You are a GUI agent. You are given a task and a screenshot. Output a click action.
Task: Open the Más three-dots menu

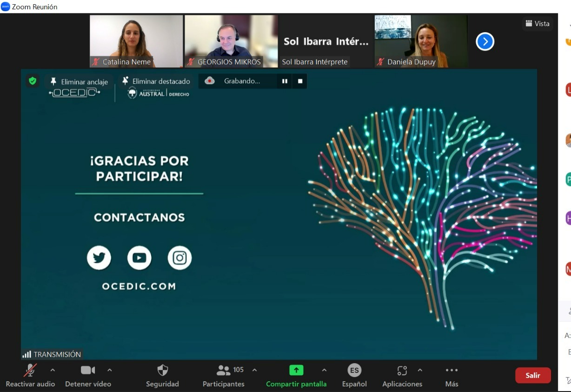coord(451,371)
